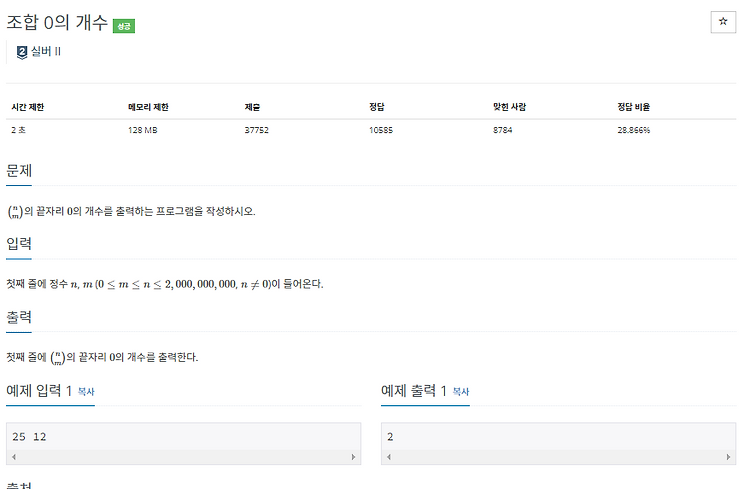
Task: Click the 문제 section heading
Action: 19,170
